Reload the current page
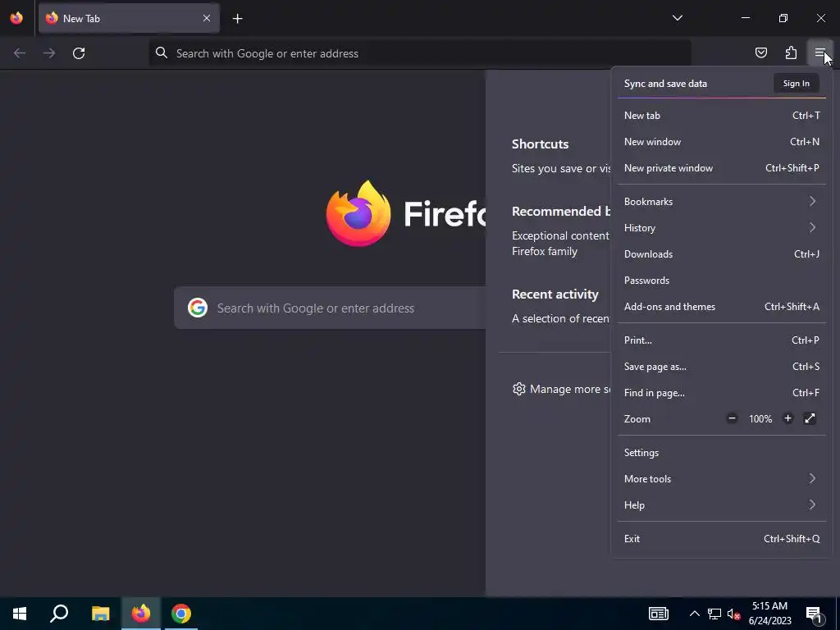Image resolution: width=840 pixels, height=630 pixels. click(x=79, y=53)
